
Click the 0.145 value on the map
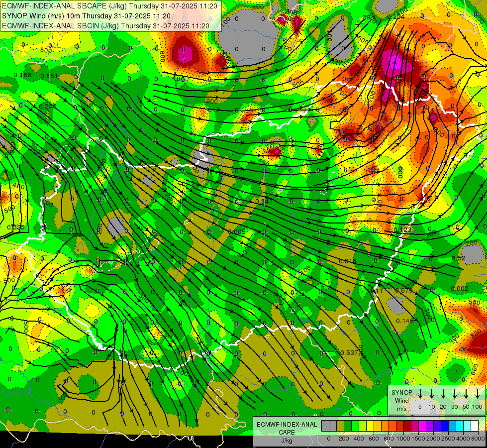(x=405, y=321)
